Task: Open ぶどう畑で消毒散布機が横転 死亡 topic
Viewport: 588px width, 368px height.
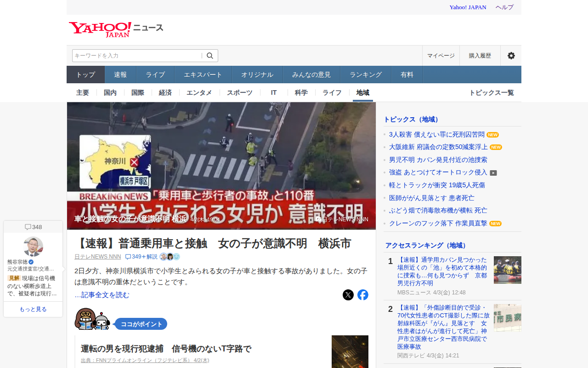Action: pyautogui.click(x=438, y=211)
